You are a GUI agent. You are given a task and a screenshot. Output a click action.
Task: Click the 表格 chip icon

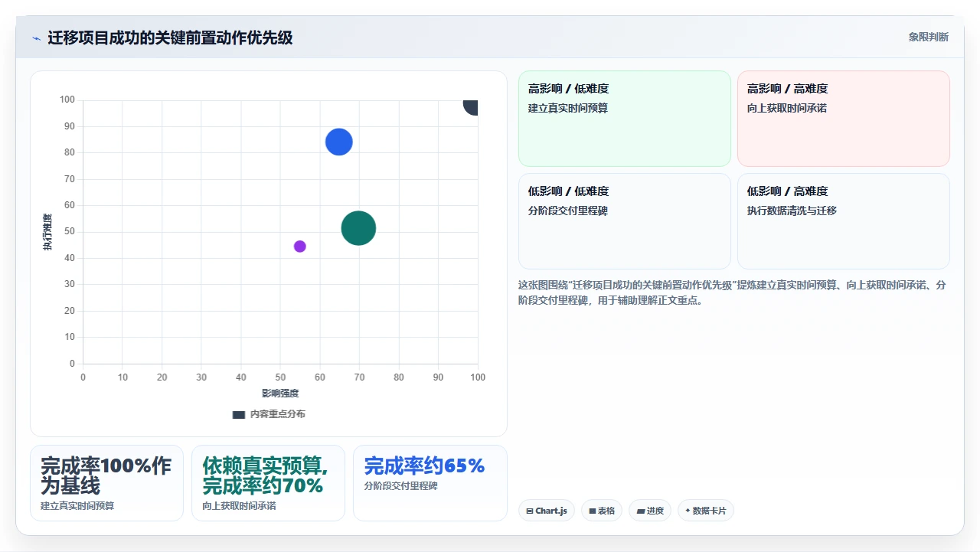click(593, 511)
